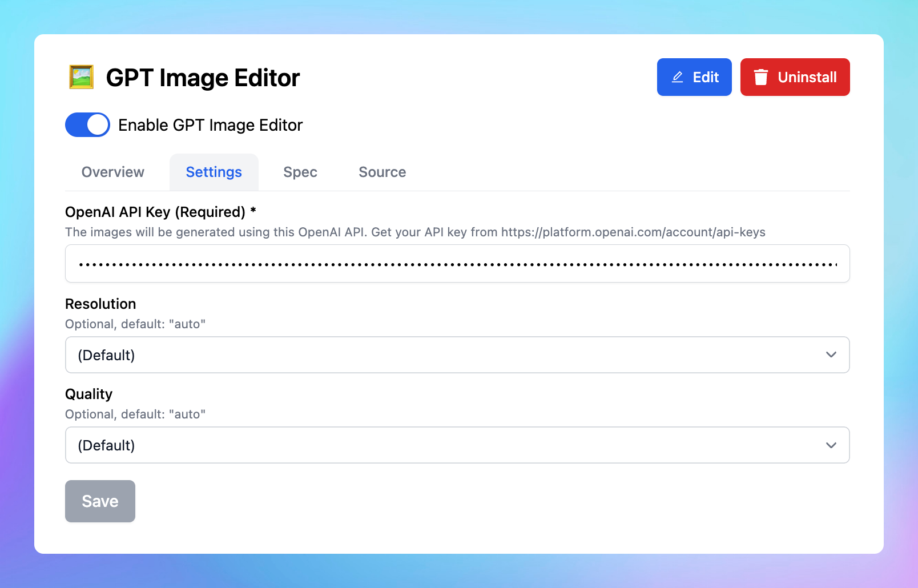Click the OpenAI API Key (Required) label
Viewport: 918px width, 588px height.
pyautogui.click(x=160, y=212)
